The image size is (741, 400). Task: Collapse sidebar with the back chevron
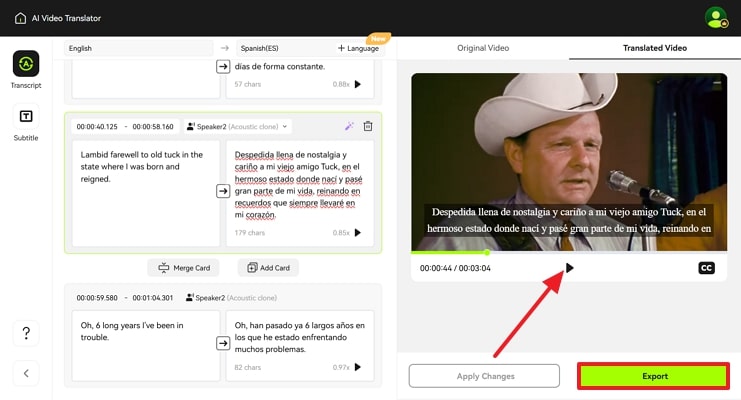(26, 373)
